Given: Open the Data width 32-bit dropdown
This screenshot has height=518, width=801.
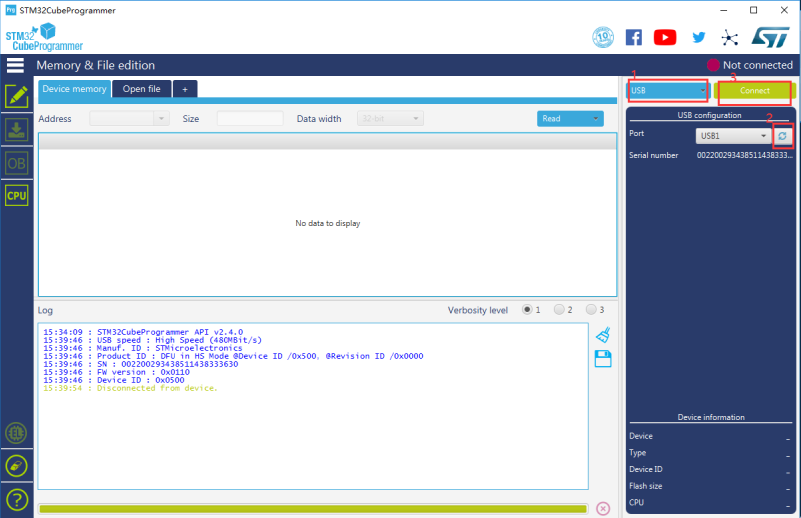Looking at the screenshot, I should [x=390, y=119].
